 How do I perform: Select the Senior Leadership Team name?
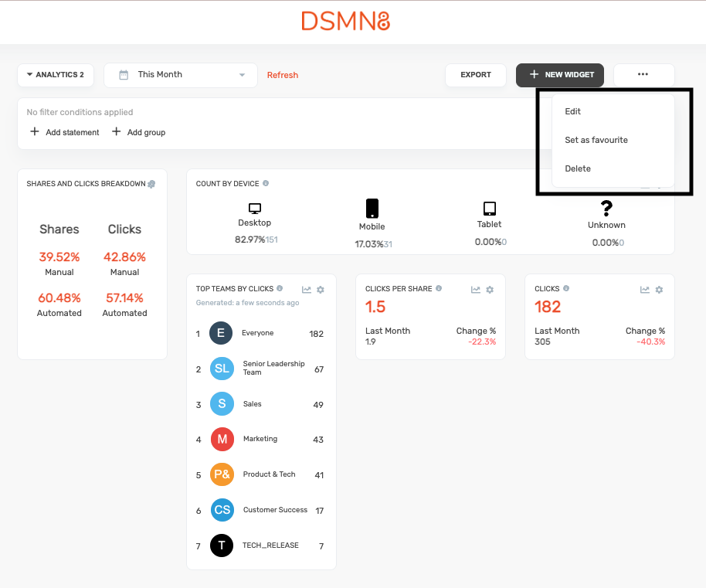(x=273, y=368)
